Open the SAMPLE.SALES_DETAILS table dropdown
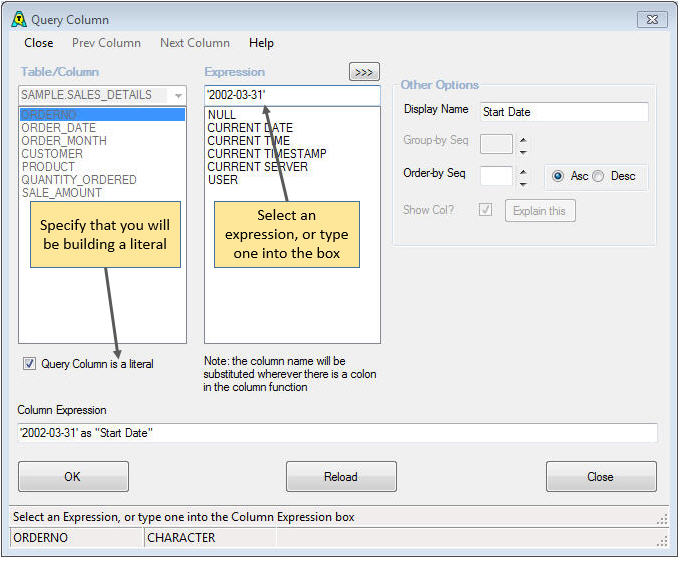The image size is (681, 561). [178, 95]
